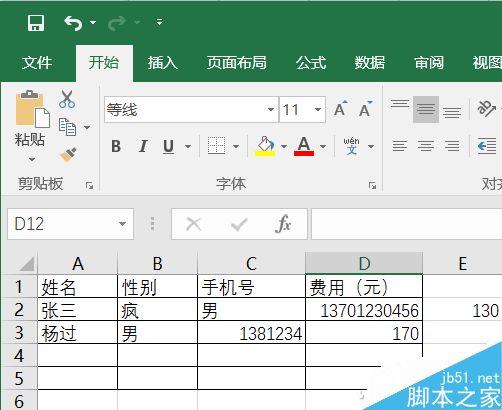Expand the phonetic guide dropdown arrow
Viewport: 502px width, 410px height.
(x=371, y=146)
